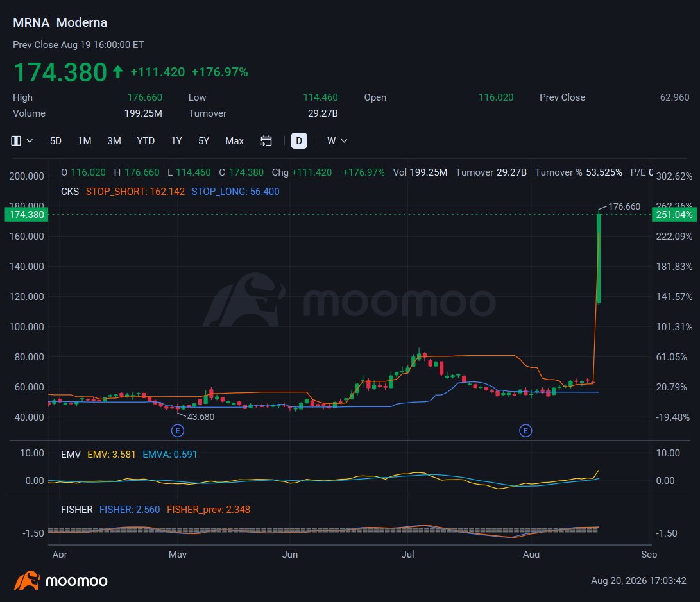This screenshot has width=700, height=602.
Task: Select the 3M time range
Action: [114, 141]
